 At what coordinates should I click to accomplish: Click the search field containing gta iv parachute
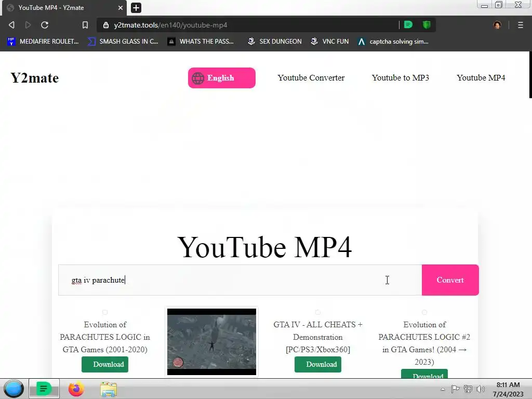(x=240, y=280)
